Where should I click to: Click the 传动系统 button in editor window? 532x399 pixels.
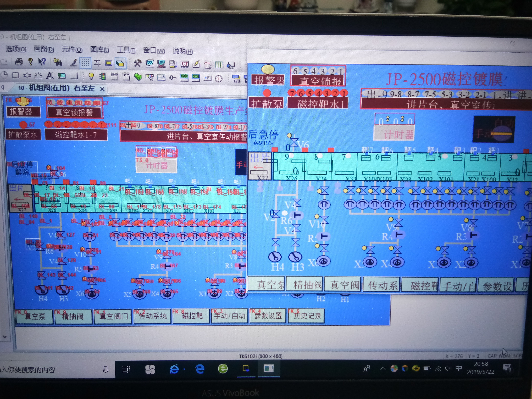(152, 316)
